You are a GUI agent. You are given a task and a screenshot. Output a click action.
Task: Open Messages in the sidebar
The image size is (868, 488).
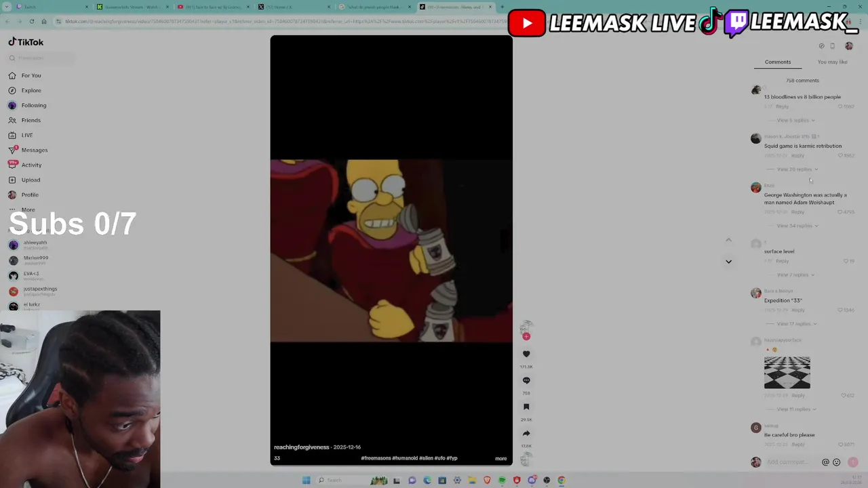(x=28, y=150)
